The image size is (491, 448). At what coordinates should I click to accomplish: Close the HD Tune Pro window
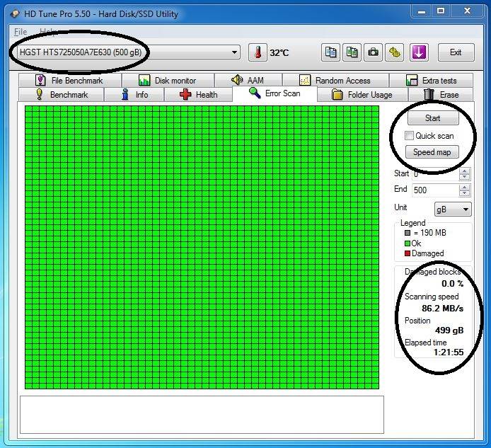click(467, 11)
